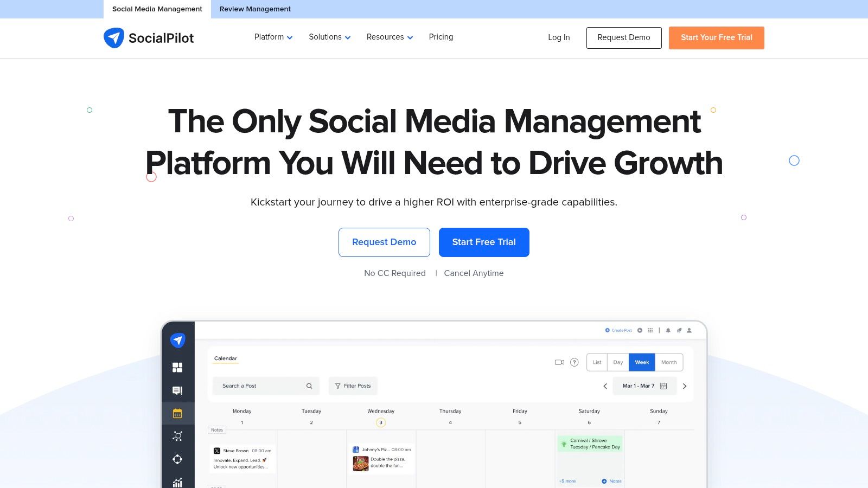Open the Dashboard grid icon in sidebar
This screenshot has height=488, width=868.
point(177,367)
